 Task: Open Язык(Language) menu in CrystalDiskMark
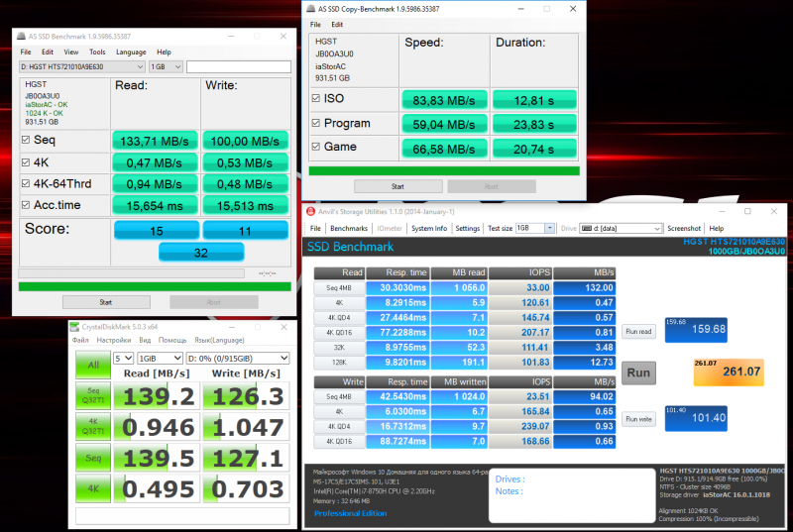(x=219, y=340)
